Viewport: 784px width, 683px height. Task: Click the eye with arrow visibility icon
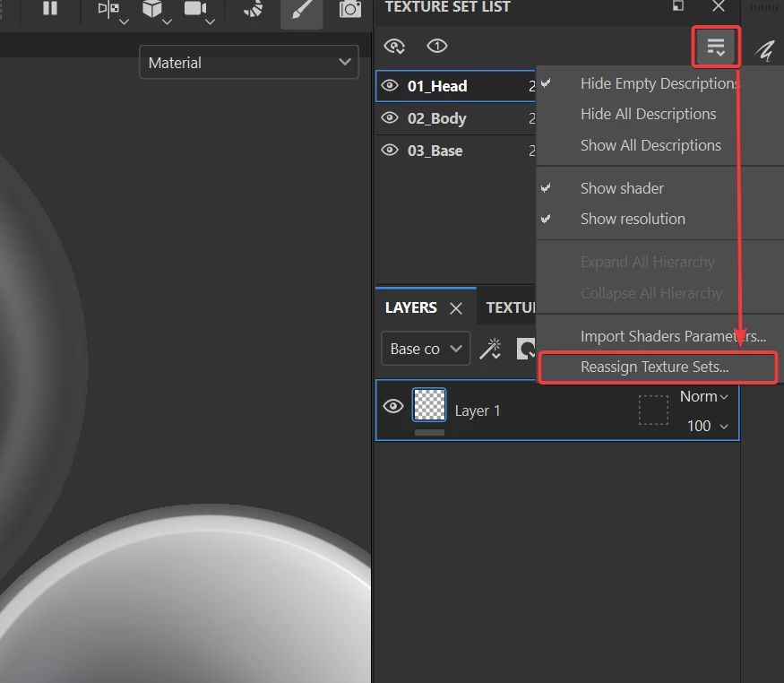pyautogui.click(x=394, y=47)
